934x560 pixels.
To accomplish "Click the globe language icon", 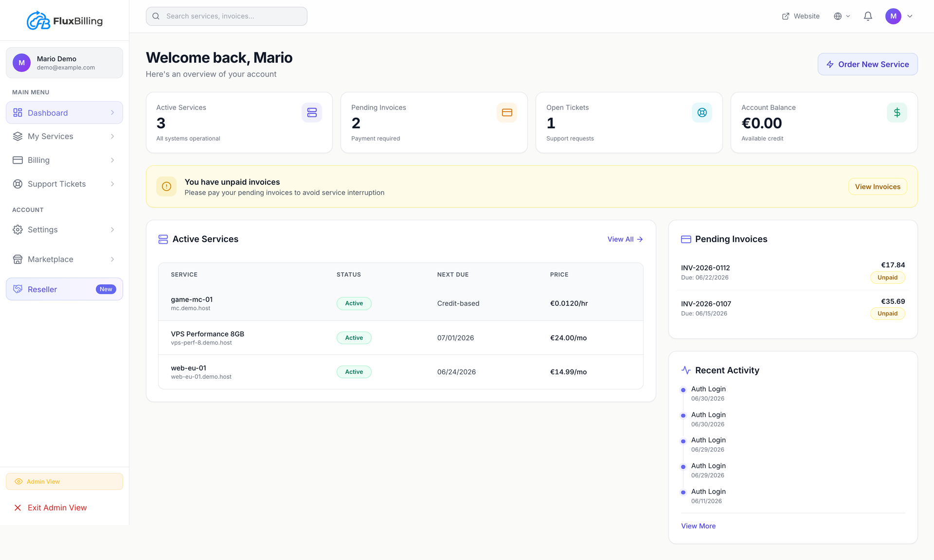I will [838, 16].
